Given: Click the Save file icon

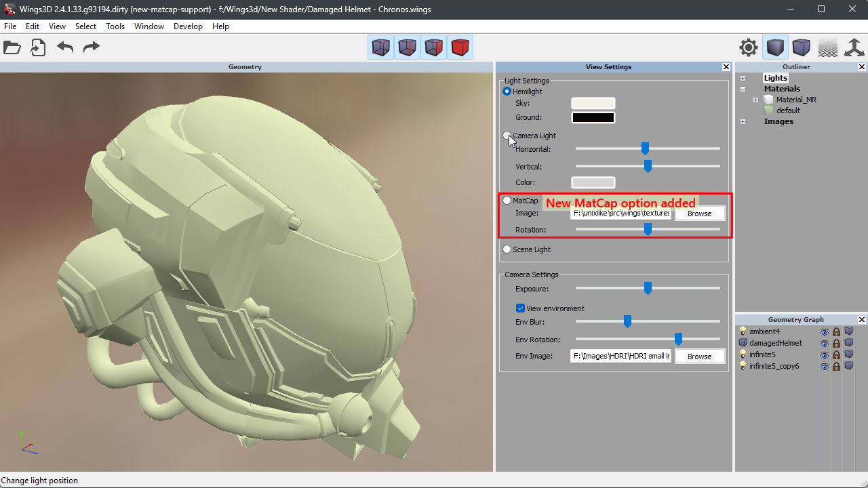Looking at the screenshot, I should (38, 47).
